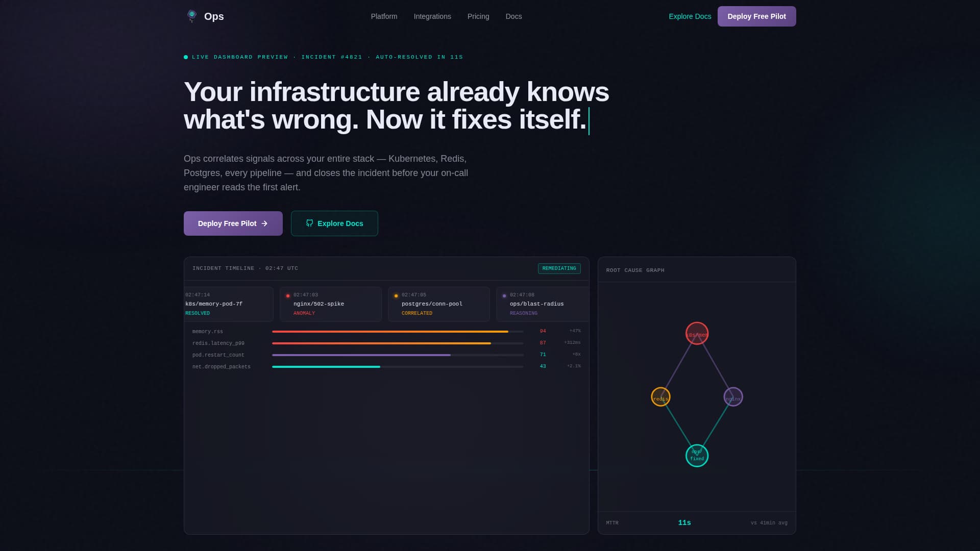
Task: Click the redis.latency_p99 metric label
Action: 218,343
